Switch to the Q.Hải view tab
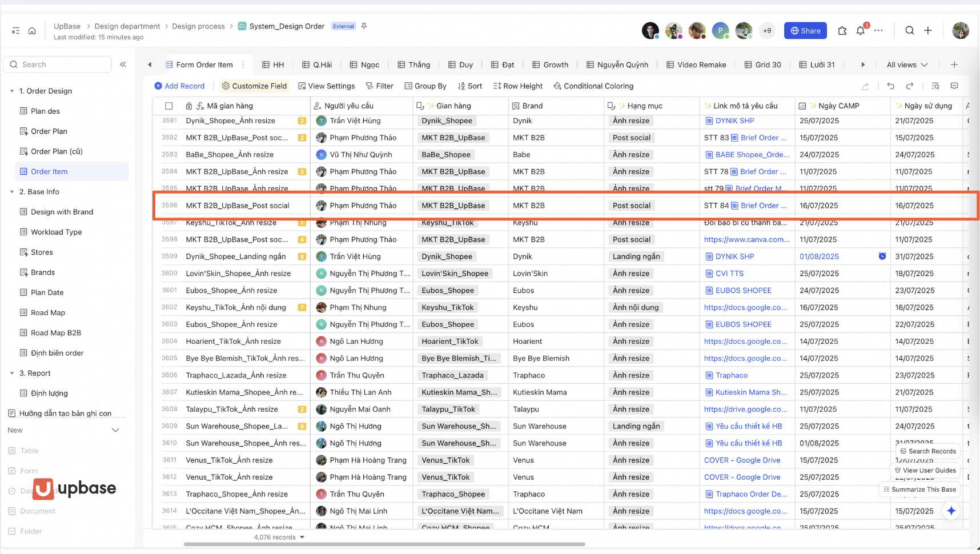Image resolution: width=980 pixels, height=554 pixels. 317,65
